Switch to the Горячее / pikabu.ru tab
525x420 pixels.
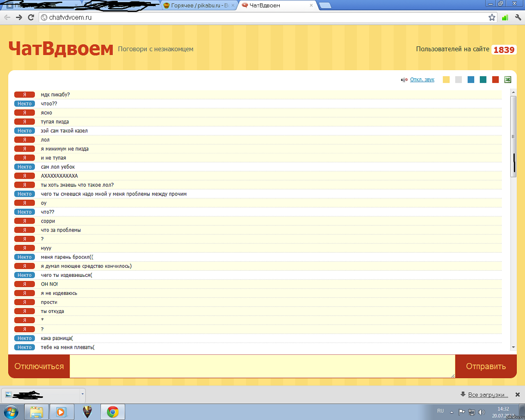[199, 5]
